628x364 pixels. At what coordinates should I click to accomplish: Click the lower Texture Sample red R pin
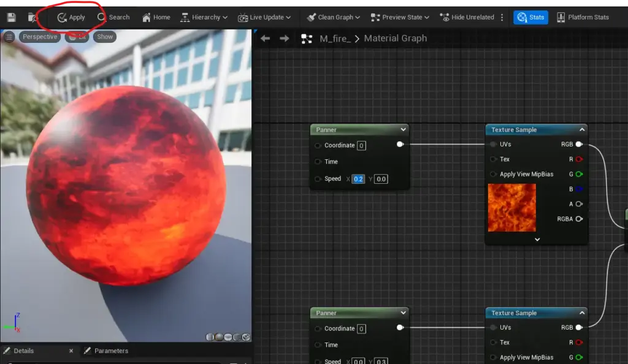[579, 343]
